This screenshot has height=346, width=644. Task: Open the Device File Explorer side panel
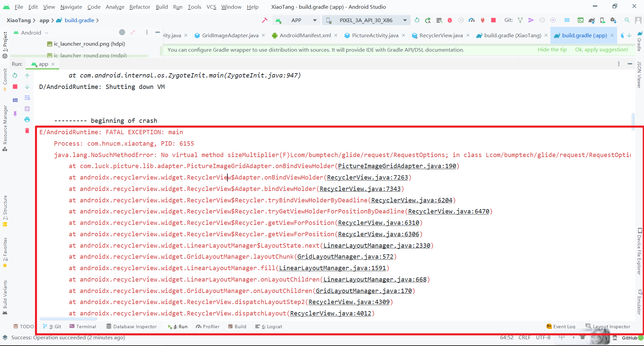pos(639,252)
